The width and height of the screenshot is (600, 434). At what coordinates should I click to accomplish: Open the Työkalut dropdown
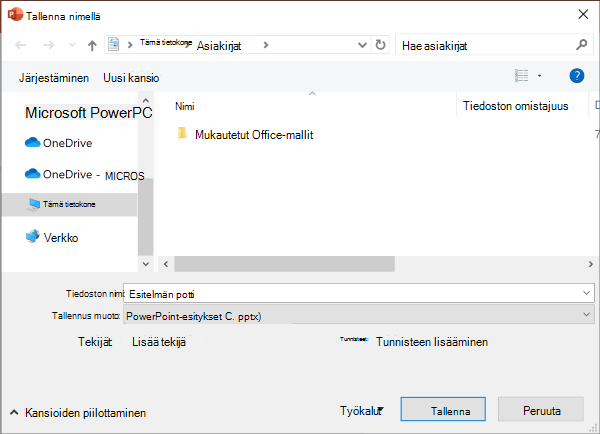362,411
